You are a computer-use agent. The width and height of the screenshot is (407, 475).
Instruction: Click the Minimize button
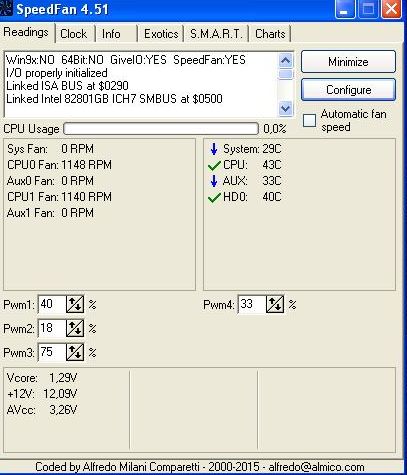(x=348, y=62)
